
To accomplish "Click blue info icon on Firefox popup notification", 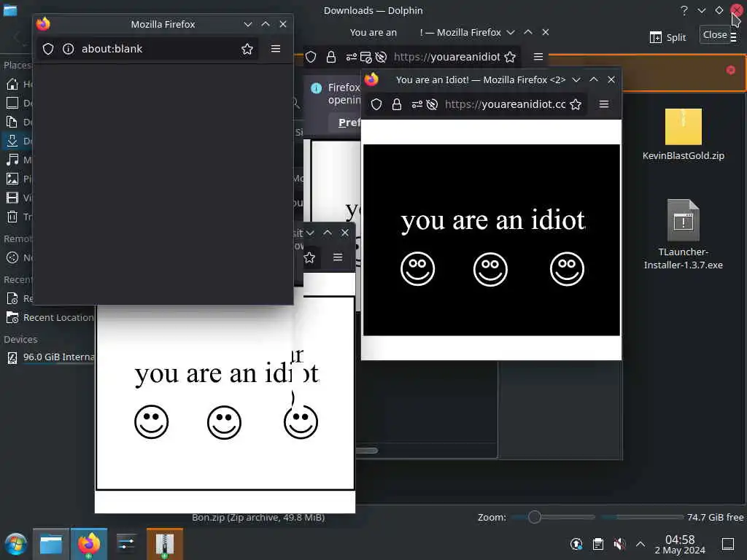I will coord(316,88).
